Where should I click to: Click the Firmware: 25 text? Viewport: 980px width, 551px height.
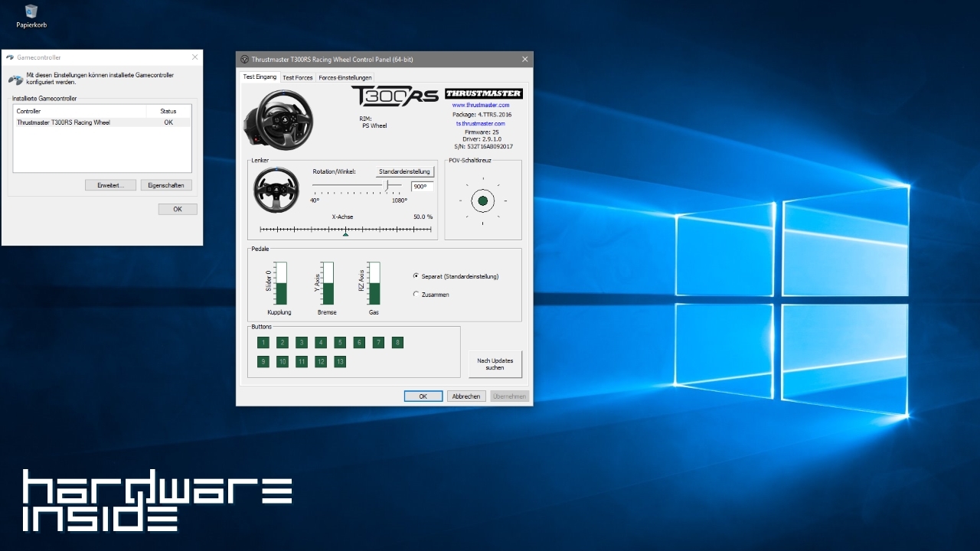pyautogui.click(x=482, y=132)
